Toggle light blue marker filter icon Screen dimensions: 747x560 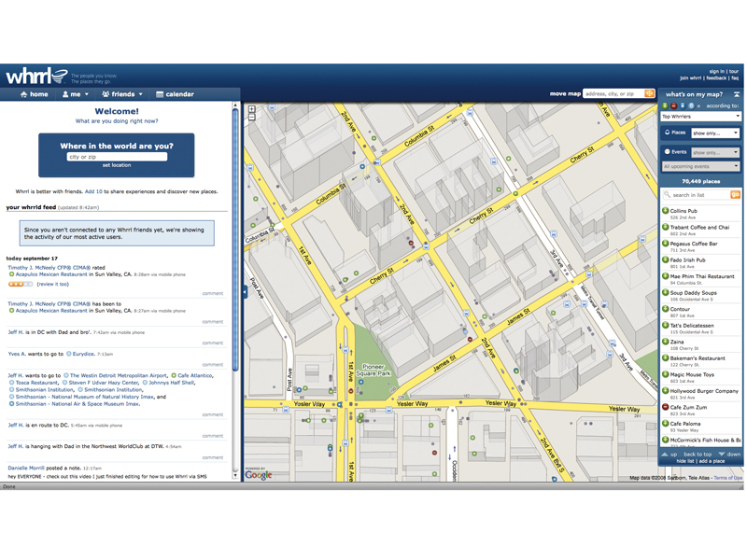point(691,105)
